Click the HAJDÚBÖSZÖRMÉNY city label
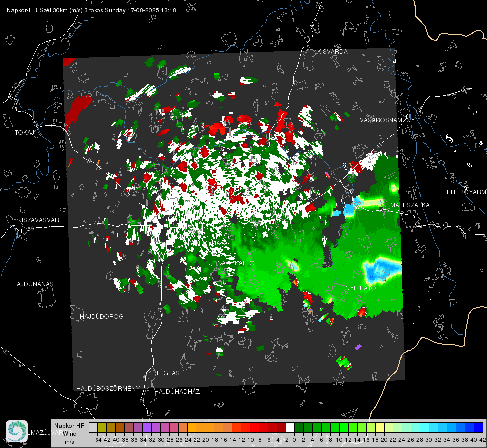The height and width of the screenshot is (448, 487). pos(108,388)
